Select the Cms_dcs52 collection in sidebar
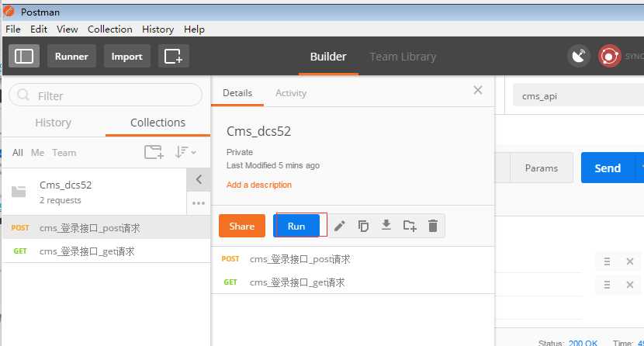This screenshot has width=644, height=346. [95, 192]
